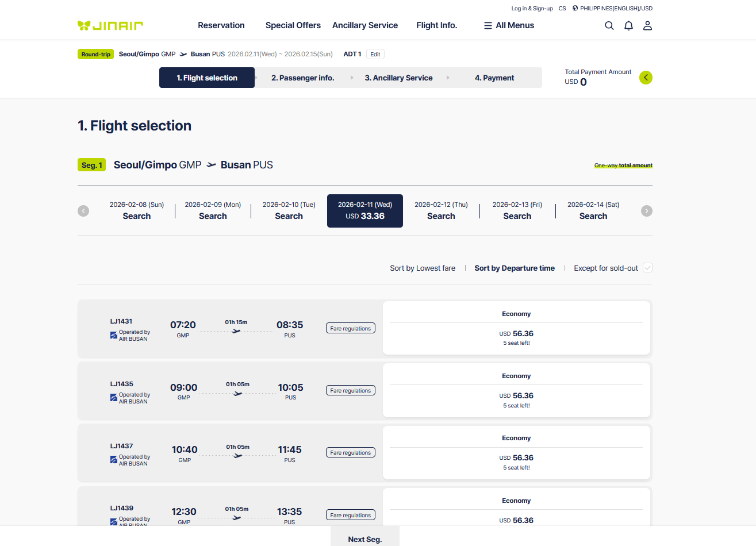Sort flights by Lowest fare
756x546 pixels.
pos(423,268)
